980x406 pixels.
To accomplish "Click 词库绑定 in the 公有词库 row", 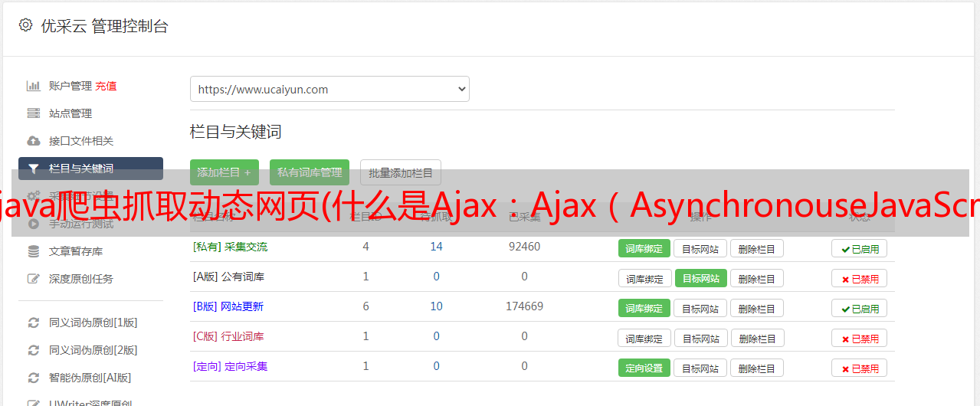I will click(644, 278).
